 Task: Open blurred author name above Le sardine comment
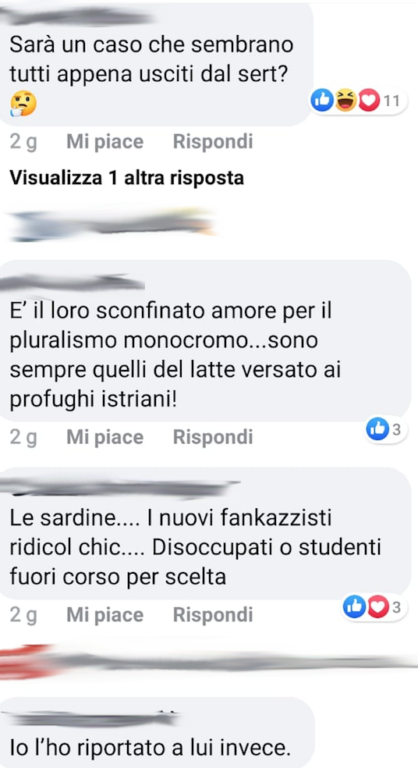pyautogui.click(x=120, y=489)
